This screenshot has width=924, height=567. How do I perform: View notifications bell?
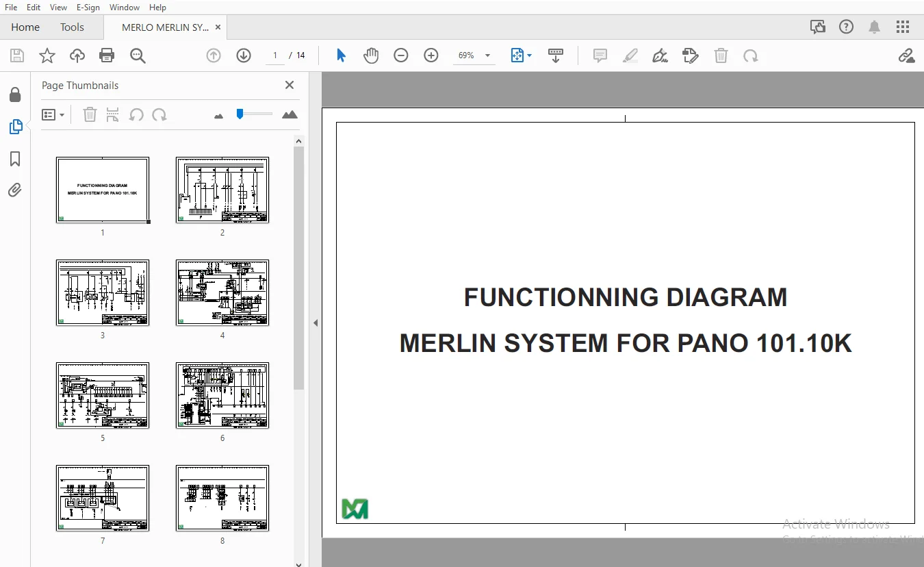coord(874,27)
